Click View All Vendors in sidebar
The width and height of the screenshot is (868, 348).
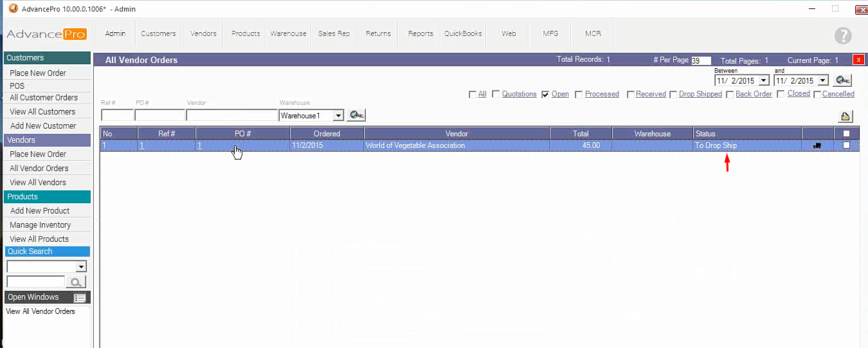point(38,183)
